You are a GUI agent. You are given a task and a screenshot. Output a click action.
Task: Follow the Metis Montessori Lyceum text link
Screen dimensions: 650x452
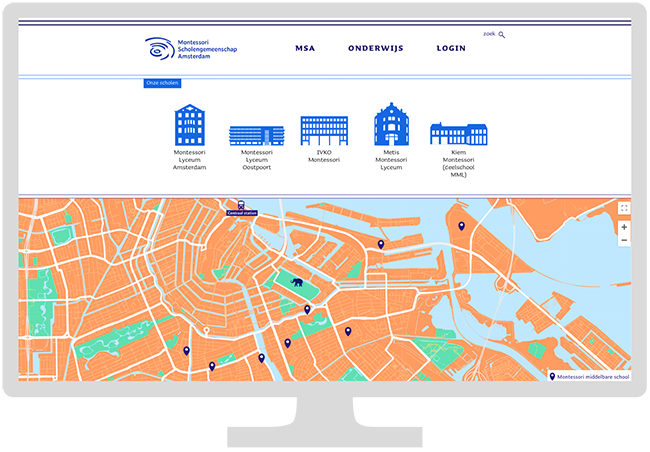[391, 160]
